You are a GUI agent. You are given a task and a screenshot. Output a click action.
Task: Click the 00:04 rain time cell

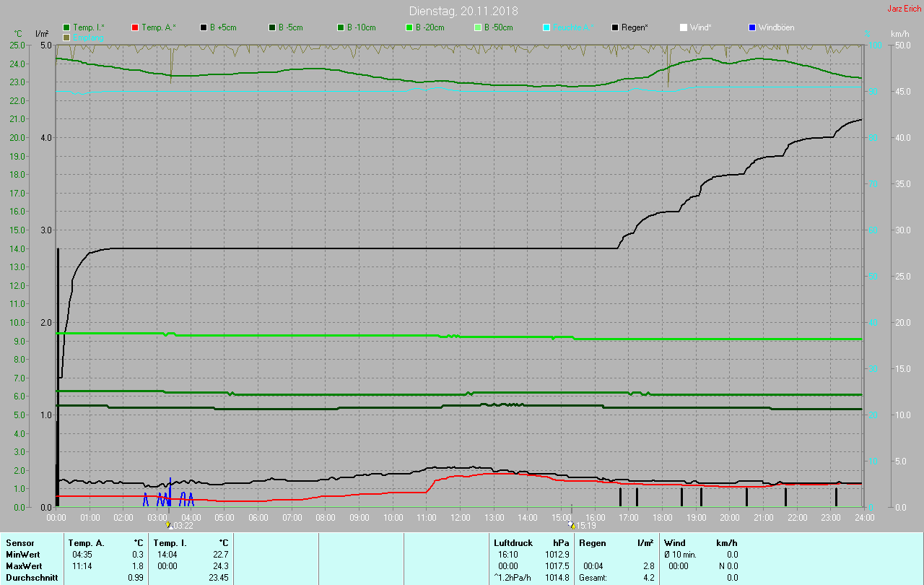click(593, 566)
